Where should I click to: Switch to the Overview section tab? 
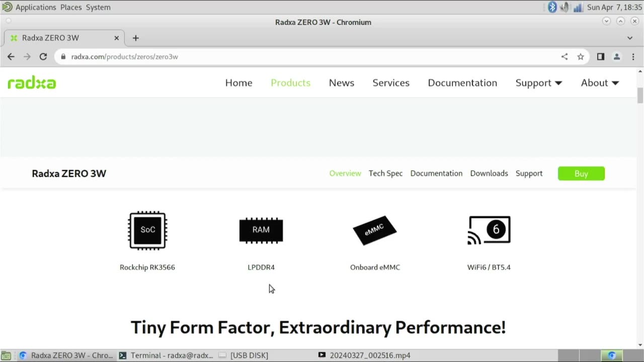coord(345,173)
